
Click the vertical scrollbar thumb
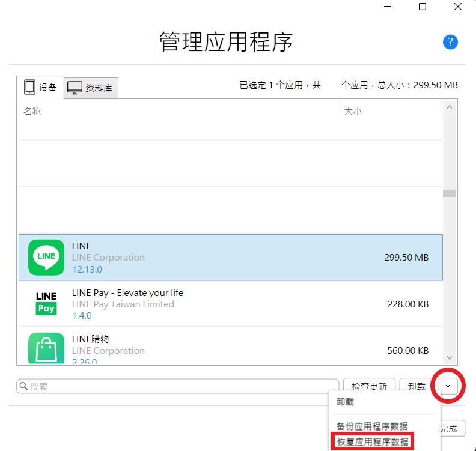click(449, 193)
